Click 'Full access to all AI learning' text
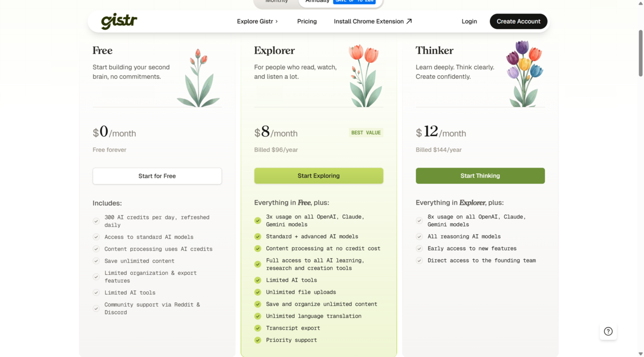 315,264
